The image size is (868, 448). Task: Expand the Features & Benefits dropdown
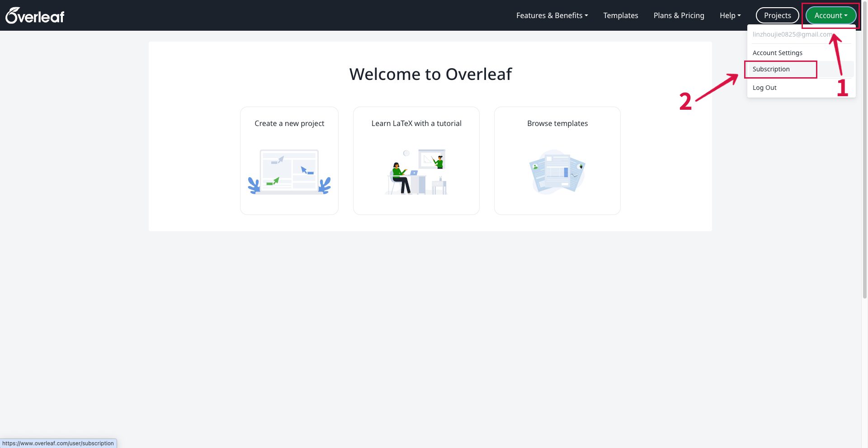pyautogui.click(x=552, y=15)
